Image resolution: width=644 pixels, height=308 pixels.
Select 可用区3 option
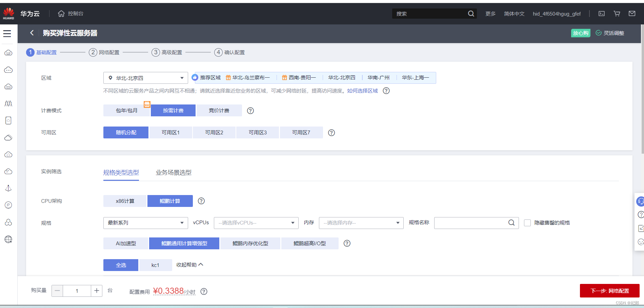[258, 133]
